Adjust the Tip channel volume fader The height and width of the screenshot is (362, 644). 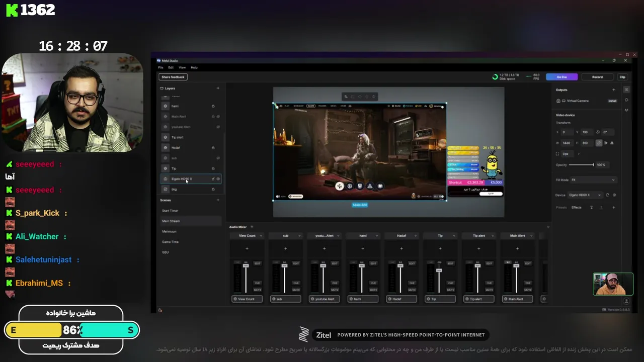coord(439,270)
